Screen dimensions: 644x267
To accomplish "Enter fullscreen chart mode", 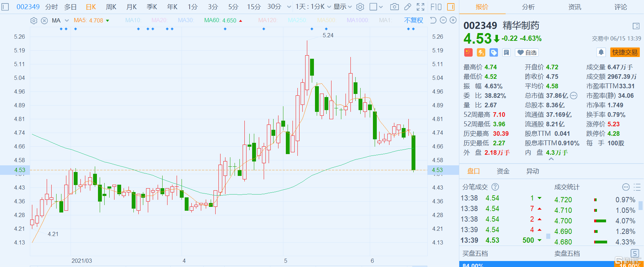I will tap(420, 7).
